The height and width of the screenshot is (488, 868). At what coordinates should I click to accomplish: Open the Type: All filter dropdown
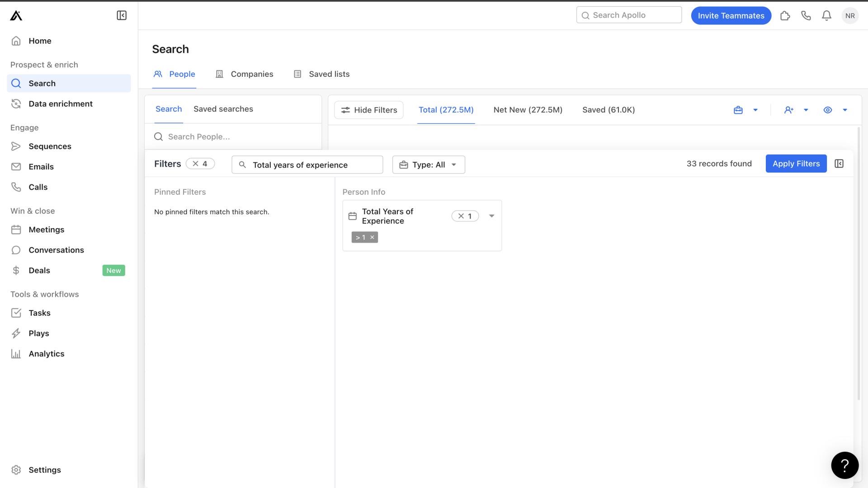click(428, 164)
